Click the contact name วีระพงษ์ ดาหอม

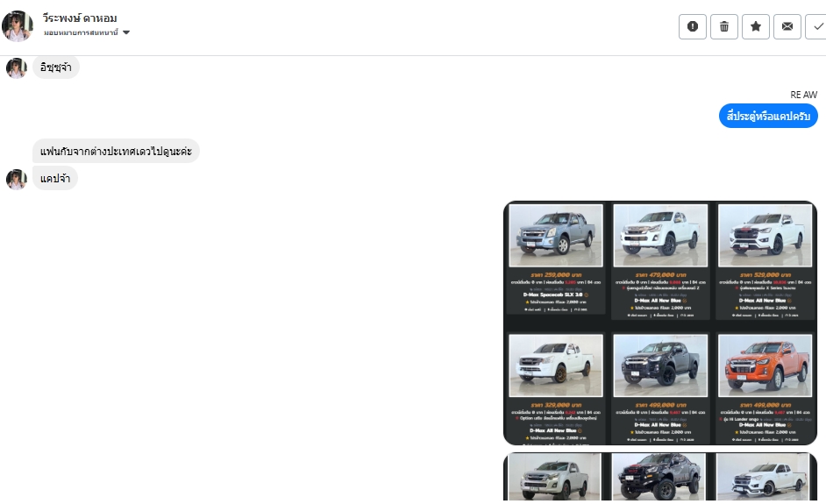click(80, 18)
